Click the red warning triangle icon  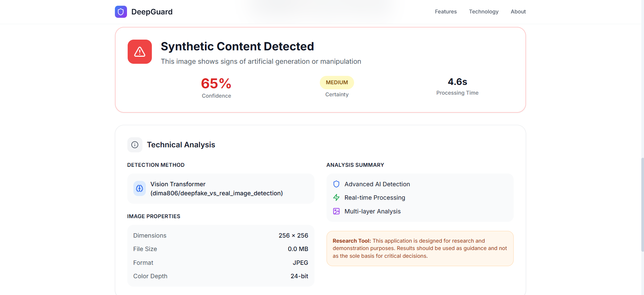coord(139,52)
